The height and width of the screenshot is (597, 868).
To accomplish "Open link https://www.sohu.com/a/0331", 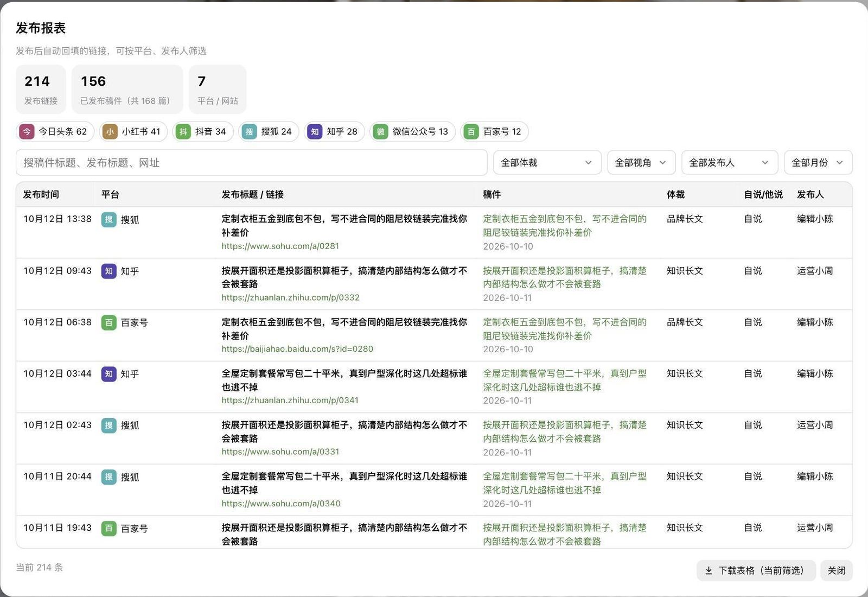I will pyautogui.click(x=280, y=452).
